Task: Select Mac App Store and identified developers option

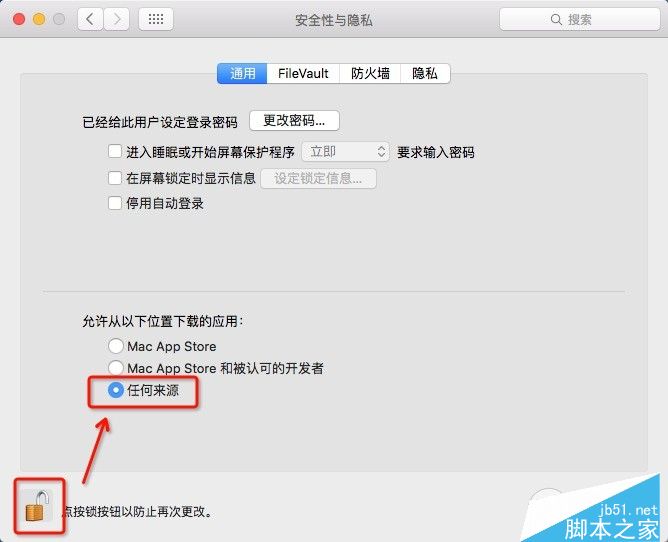Action: (x=116, y=368)
